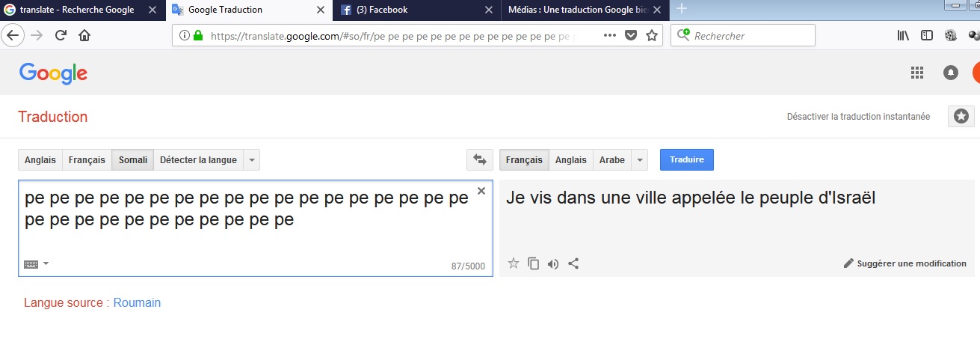Expand the source language dropdown arrow
The height and width of the screenshot is (348, 980).
pos(251,159)
